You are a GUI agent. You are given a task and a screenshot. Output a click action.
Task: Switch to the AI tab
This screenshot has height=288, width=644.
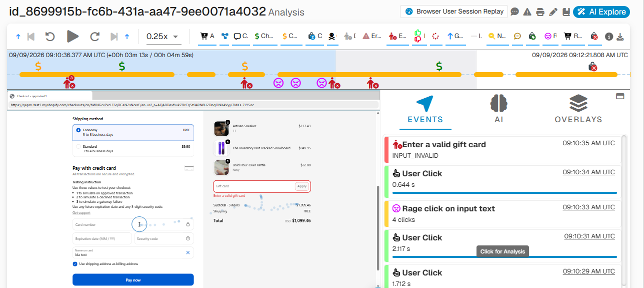click(498, 110)
